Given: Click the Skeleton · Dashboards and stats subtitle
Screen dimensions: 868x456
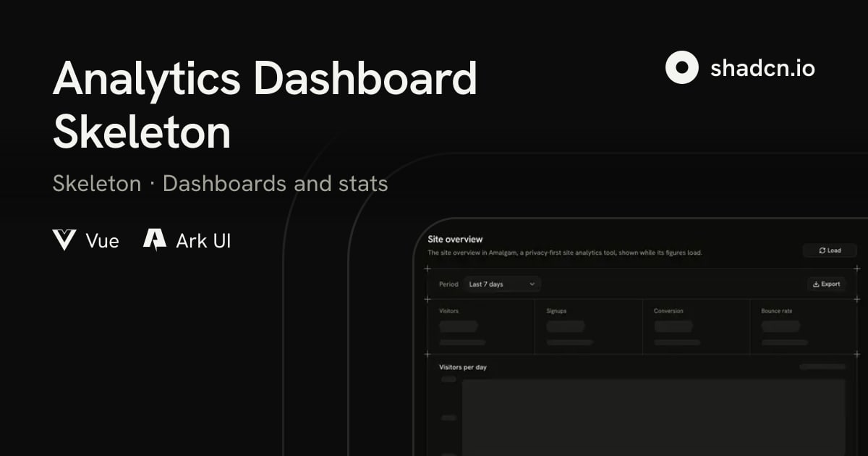Looking at the screenshot, I should (x=220, y=184).
